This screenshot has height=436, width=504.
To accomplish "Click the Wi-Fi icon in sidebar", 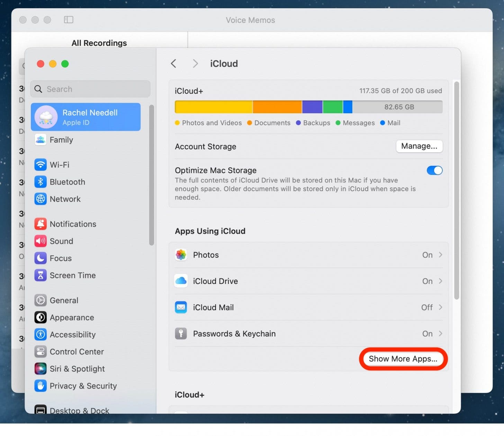I will pyautogui.click(x=40, y=164).
